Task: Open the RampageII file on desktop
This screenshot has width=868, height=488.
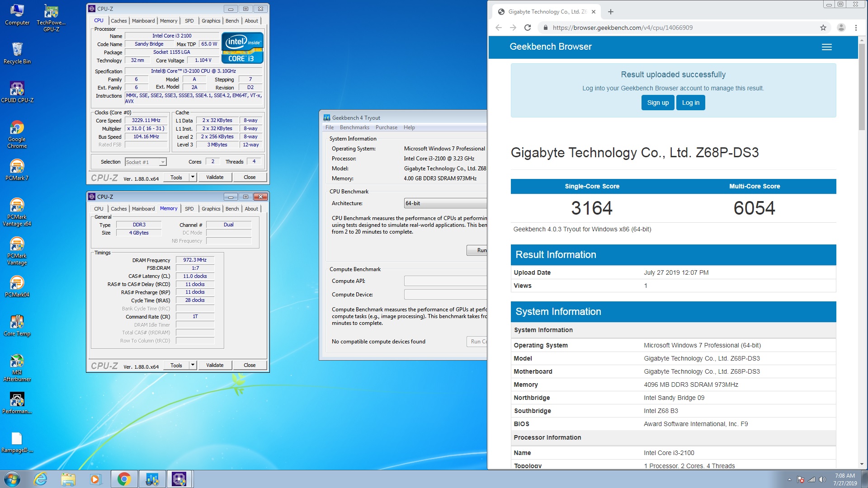Action: pyautogui.click(x=17, y=442)
